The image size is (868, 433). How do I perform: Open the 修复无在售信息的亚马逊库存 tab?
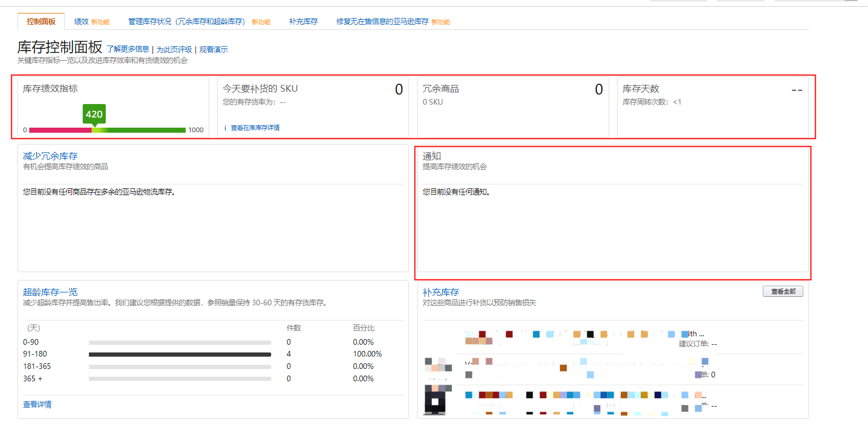click(x=383, y=21)
